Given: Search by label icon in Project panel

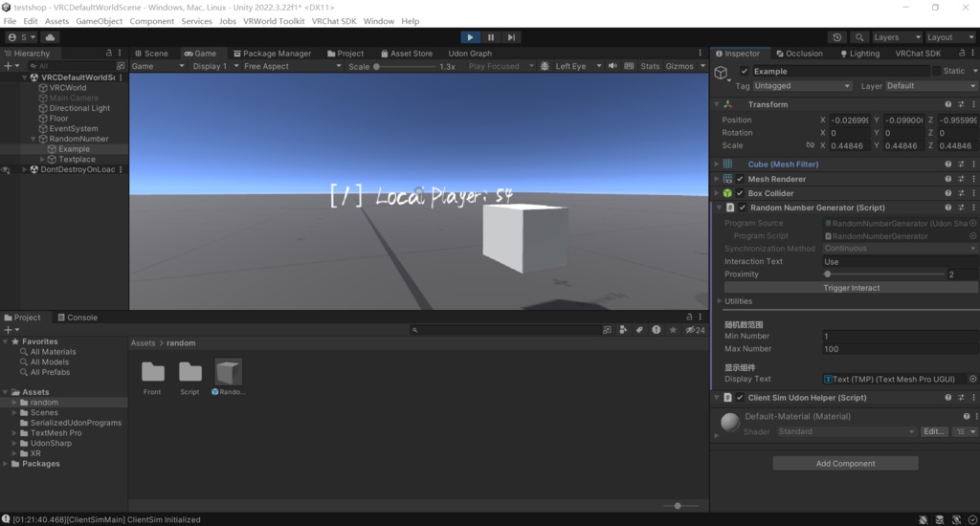Looking at the screenshot, I should 638,330.
